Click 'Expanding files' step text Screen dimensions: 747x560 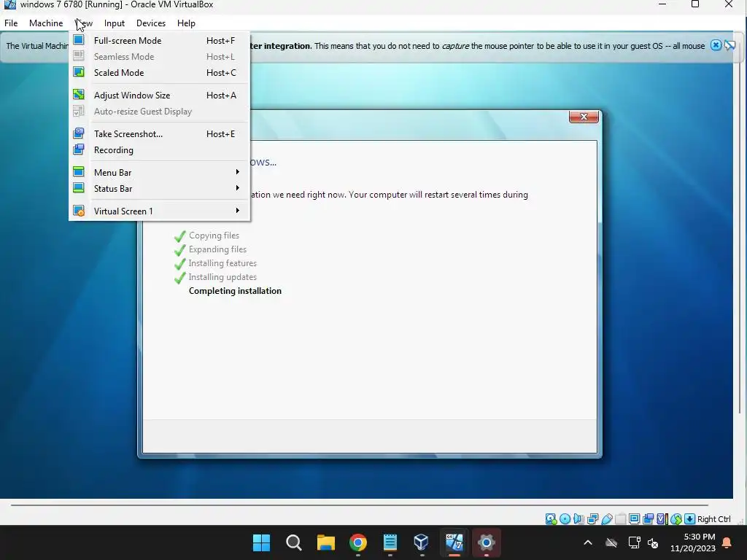(217, 249)
